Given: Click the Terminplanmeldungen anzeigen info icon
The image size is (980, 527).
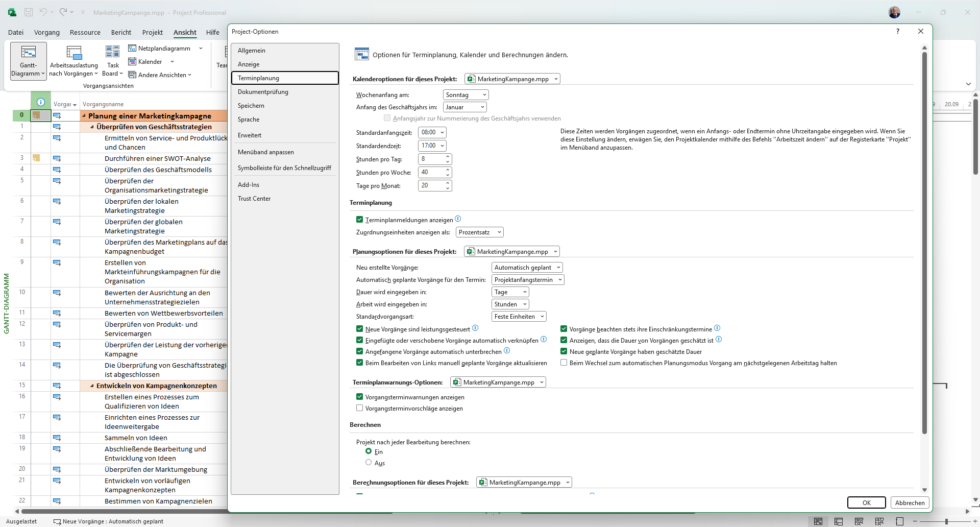Looking at the screenshot, I should [458, 219].
